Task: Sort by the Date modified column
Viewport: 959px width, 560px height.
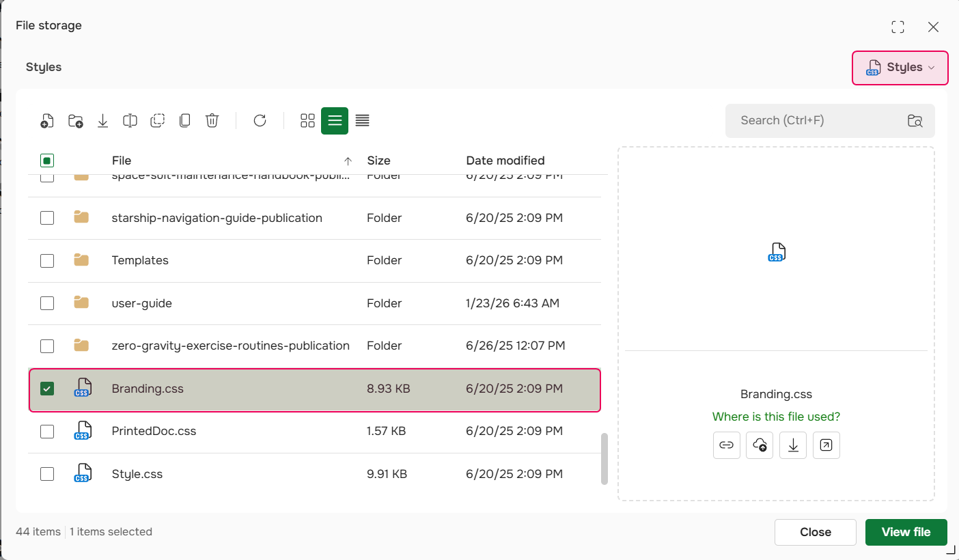Action: [505, 161]
